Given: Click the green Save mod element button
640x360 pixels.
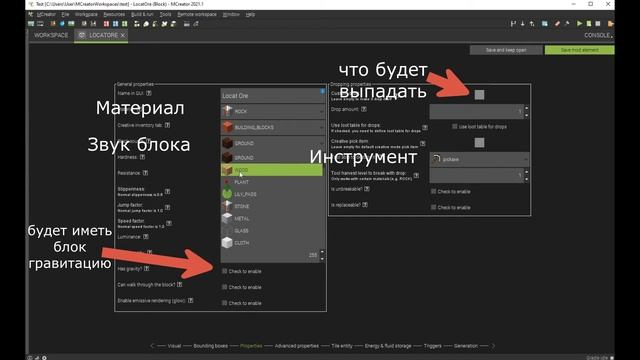Looking at the screenshot, I should coord(580,50).
